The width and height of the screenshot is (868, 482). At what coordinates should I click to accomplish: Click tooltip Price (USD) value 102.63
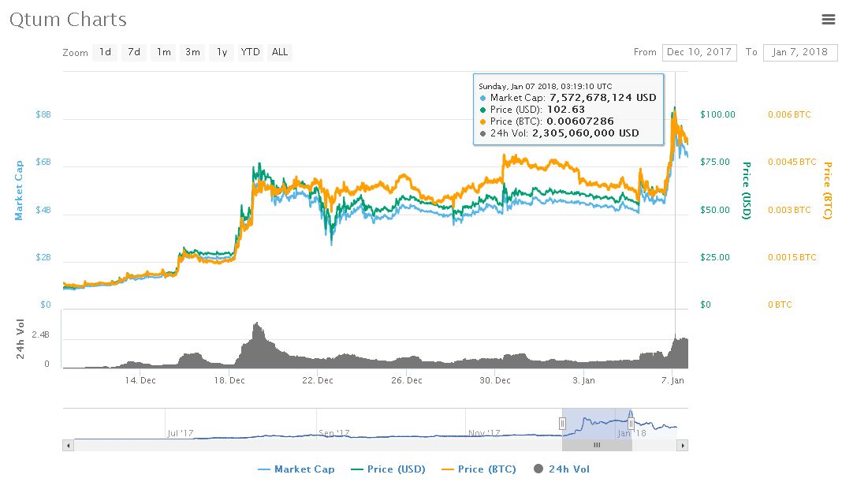(566, 110)
